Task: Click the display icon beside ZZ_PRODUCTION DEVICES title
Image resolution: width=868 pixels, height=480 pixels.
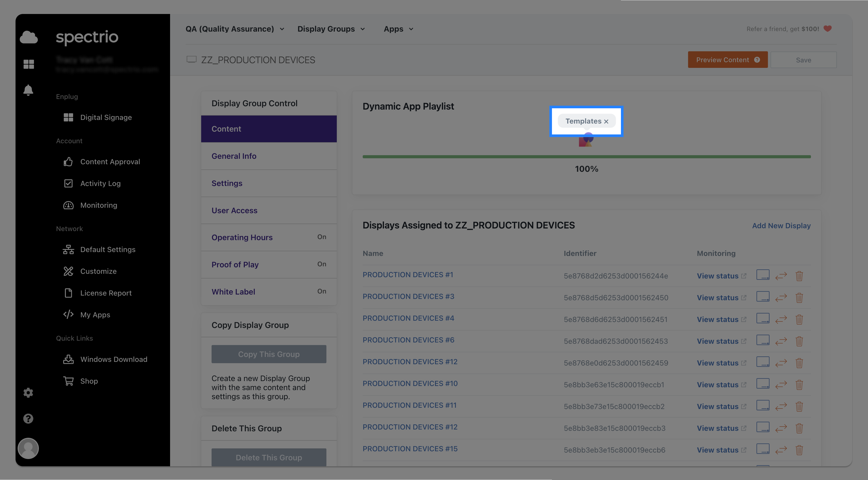Action: [x=191, y=60]
